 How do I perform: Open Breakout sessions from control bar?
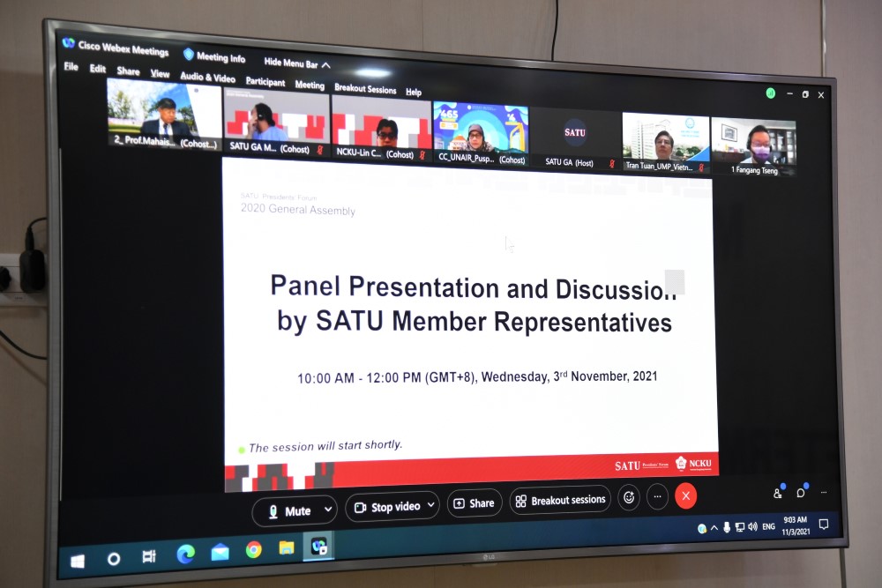click(x=560, y=500)
